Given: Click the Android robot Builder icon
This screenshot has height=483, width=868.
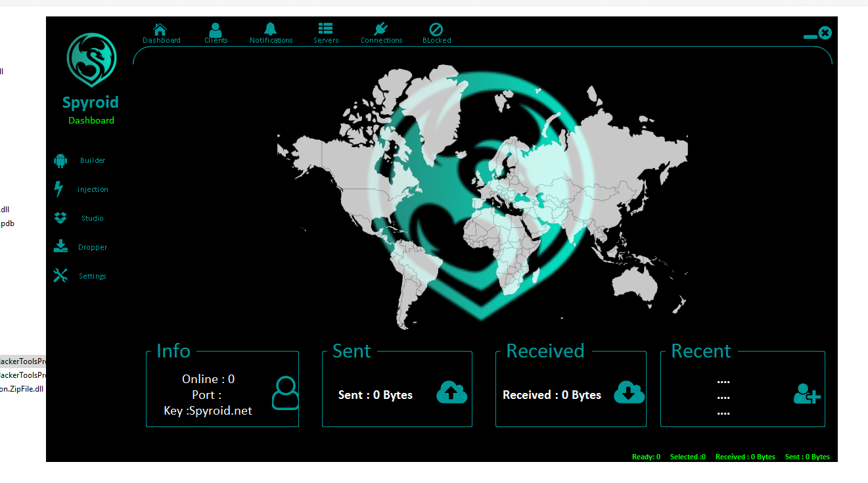Looking at the screenshot, I should [60, 160].
